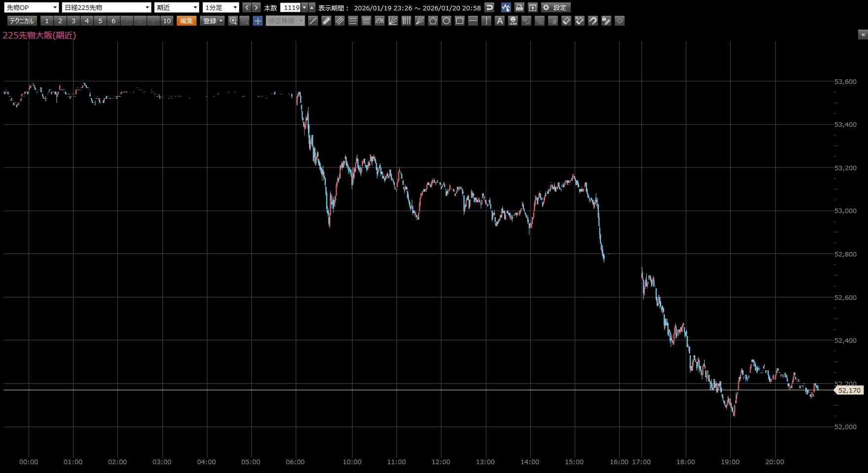Choose the pentagon shape drawing tool

[x=433, y=21]
